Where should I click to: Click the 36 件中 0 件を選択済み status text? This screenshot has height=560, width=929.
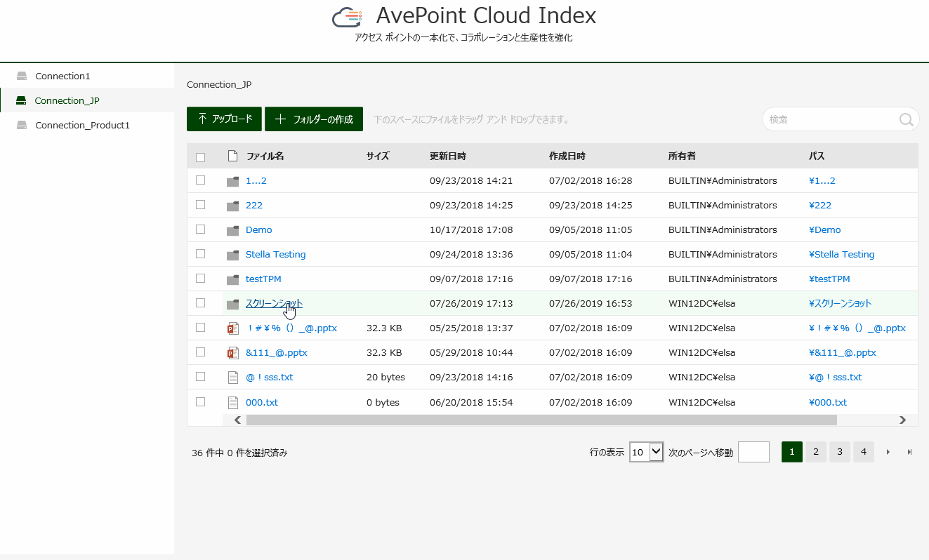[x=239, y=453]
